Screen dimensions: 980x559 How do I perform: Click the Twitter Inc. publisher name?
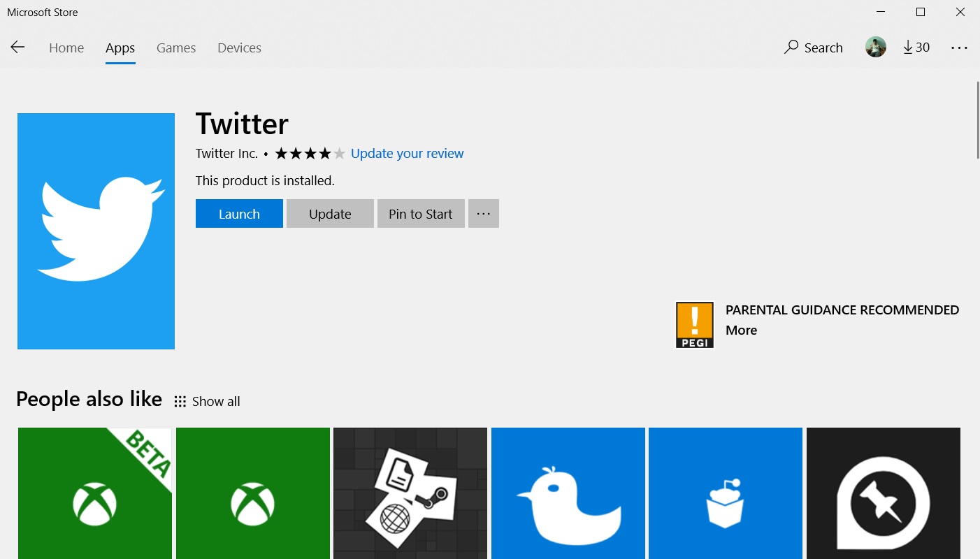click(226, 154)
